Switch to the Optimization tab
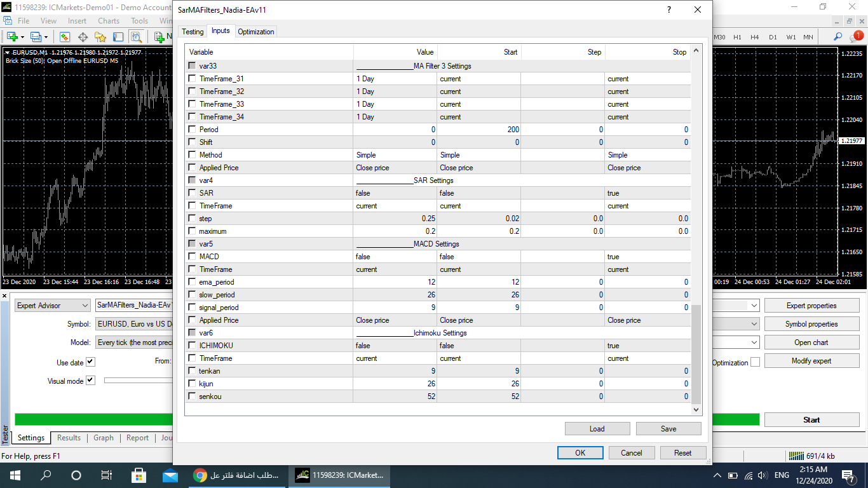 tap(255, 32)
